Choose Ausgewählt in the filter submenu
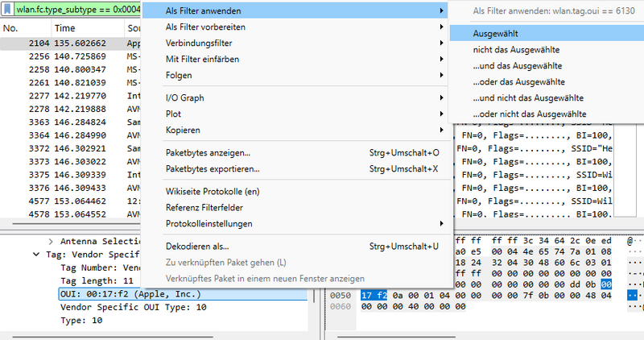 click(496, 35)
